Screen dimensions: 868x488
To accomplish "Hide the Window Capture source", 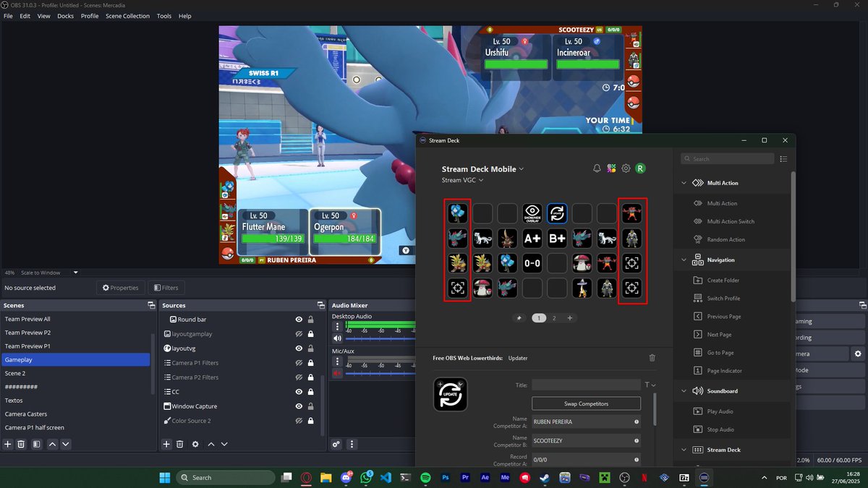I will (299, 406).
